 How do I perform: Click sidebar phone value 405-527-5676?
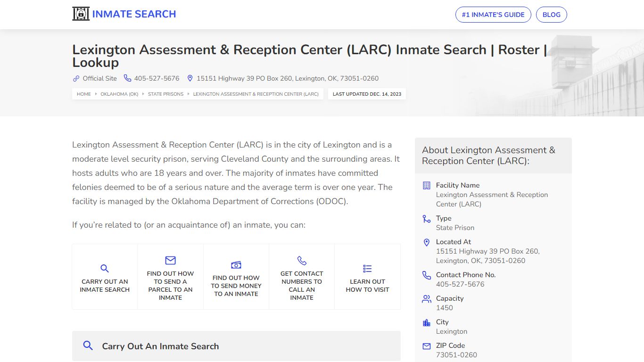(x=460, y=284)
